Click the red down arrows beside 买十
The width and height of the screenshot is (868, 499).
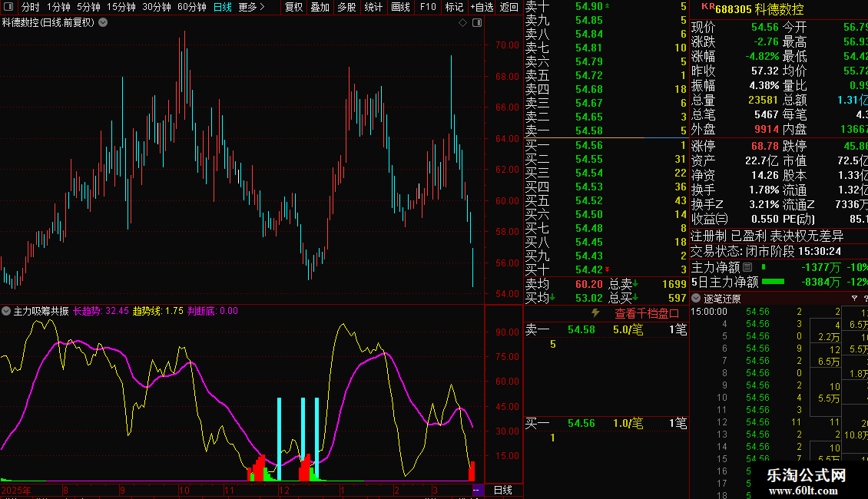tap(608, 269)
